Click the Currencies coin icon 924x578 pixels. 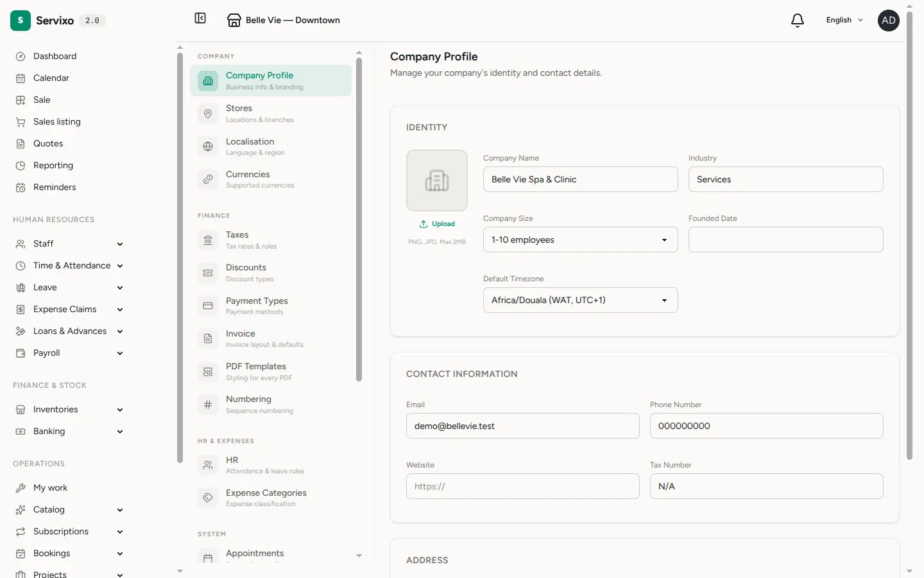[208, 179]
